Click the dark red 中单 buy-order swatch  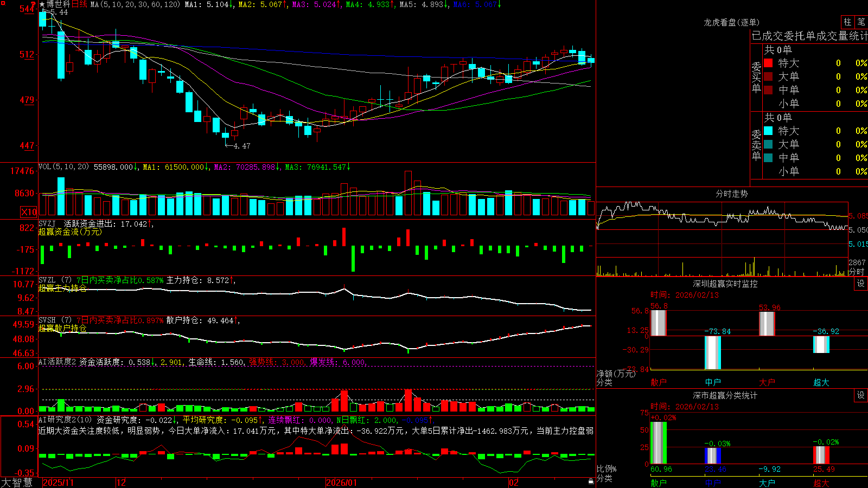click(768, 90)
